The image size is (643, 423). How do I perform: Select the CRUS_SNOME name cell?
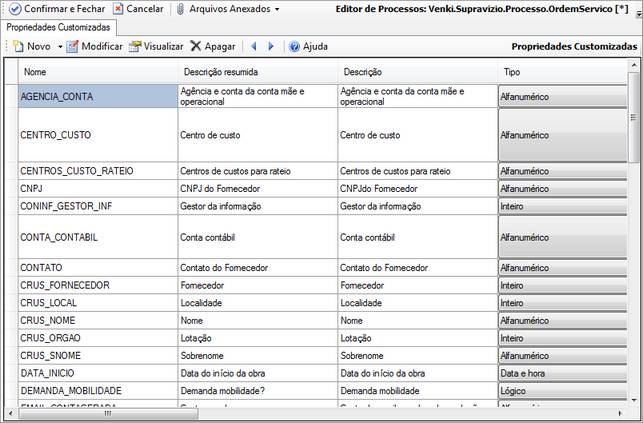coord(98,356)
